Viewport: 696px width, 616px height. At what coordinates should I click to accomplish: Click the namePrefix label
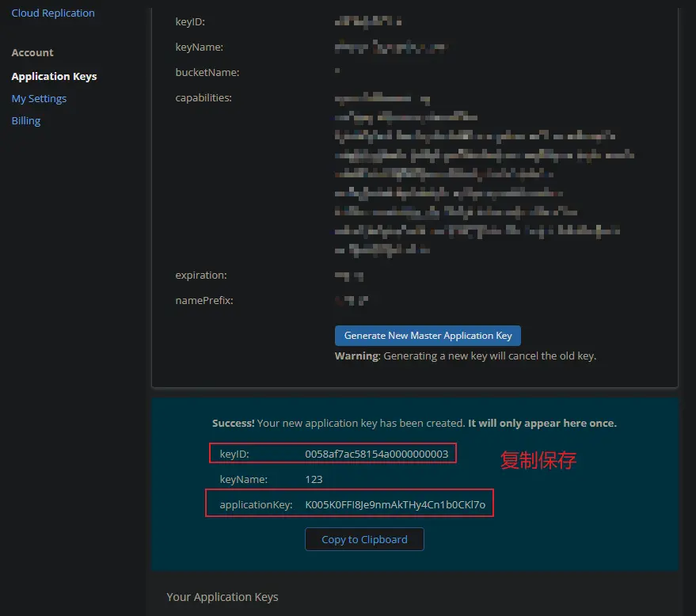click(204, 300)
